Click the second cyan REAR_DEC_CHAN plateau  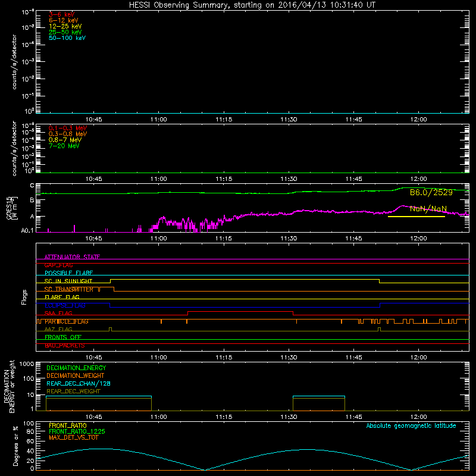click(319, 396)
